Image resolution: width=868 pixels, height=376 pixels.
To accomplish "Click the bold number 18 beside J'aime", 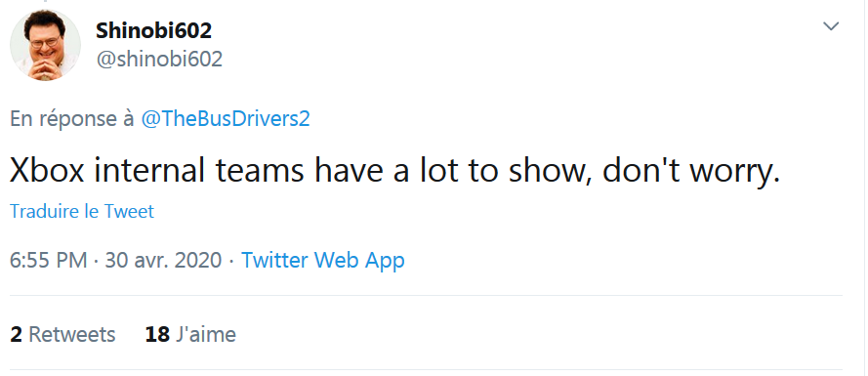I will tap(157, 334).
